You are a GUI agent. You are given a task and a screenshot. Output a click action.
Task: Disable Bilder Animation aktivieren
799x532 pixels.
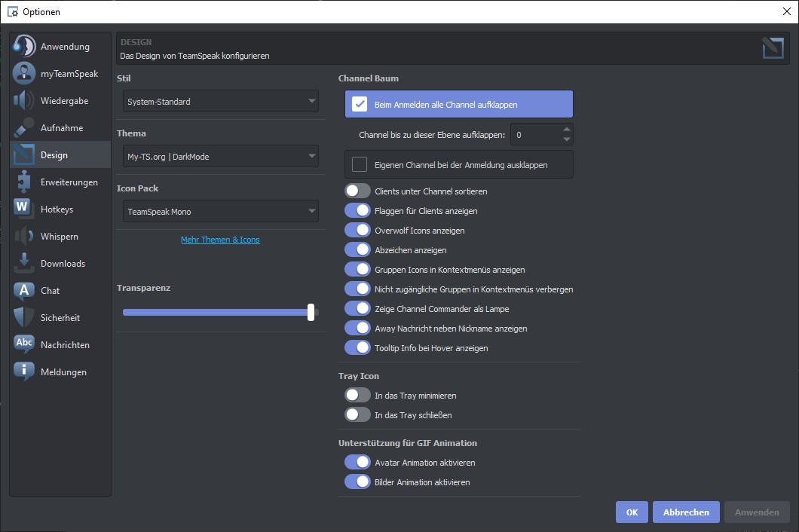(358, 482)
